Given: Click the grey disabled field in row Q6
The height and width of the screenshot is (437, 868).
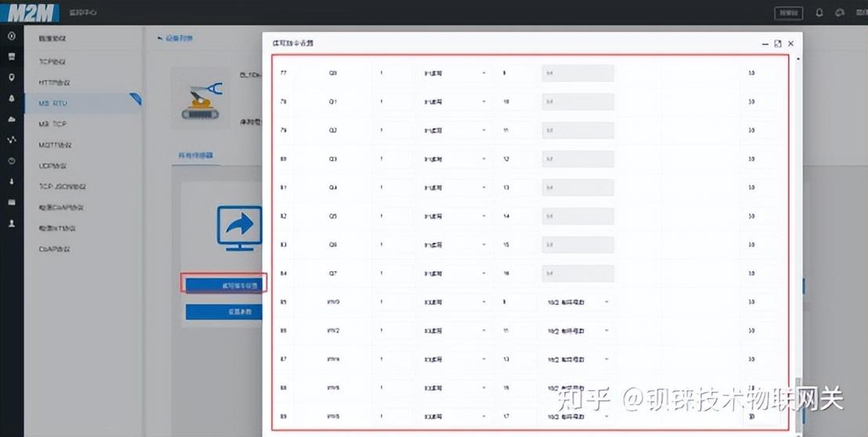Looking at the screenshot, I should click(x=578, y=244).
